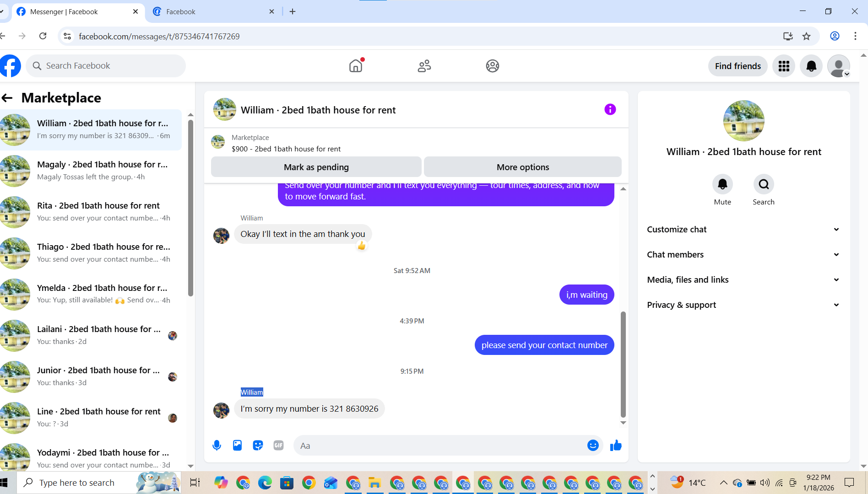
Task: Open Chrome profile icon
Action: [x=835, y=36]
